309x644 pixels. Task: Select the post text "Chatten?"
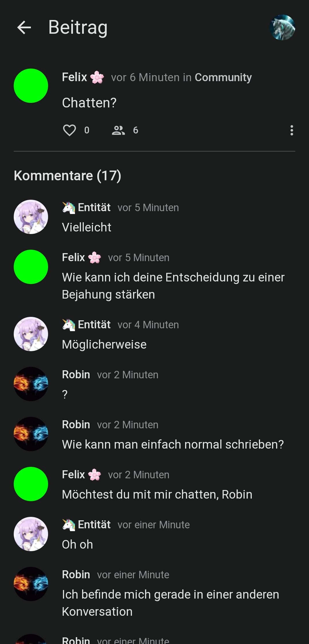pyautogui.click(x=89, y=103)
